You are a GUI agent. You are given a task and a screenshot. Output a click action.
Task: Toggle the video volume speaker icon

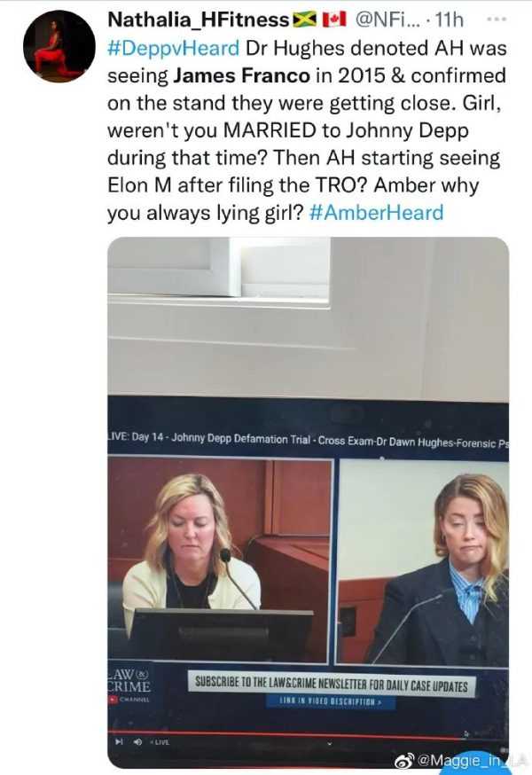pyautogui.click(x=138, y=741)
